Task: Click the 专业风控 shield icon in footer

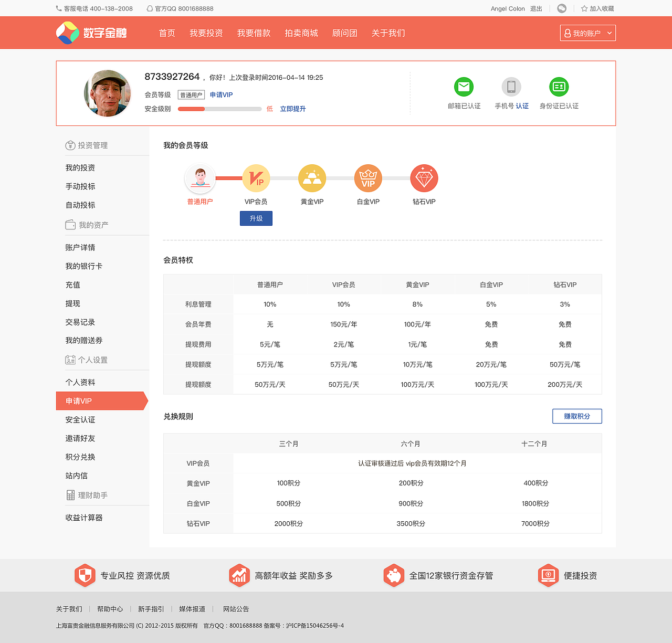Action: (85, 575)
